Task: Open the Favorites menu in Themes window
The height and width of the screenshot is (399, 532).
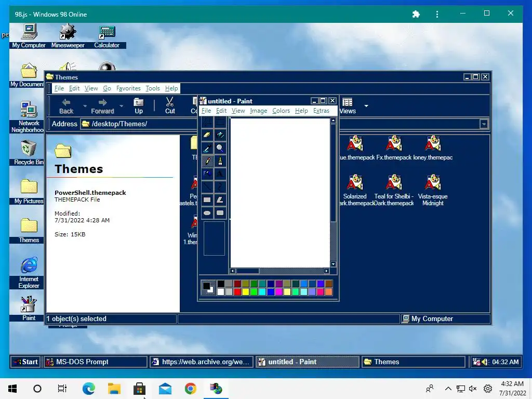Action: [128, 88]
